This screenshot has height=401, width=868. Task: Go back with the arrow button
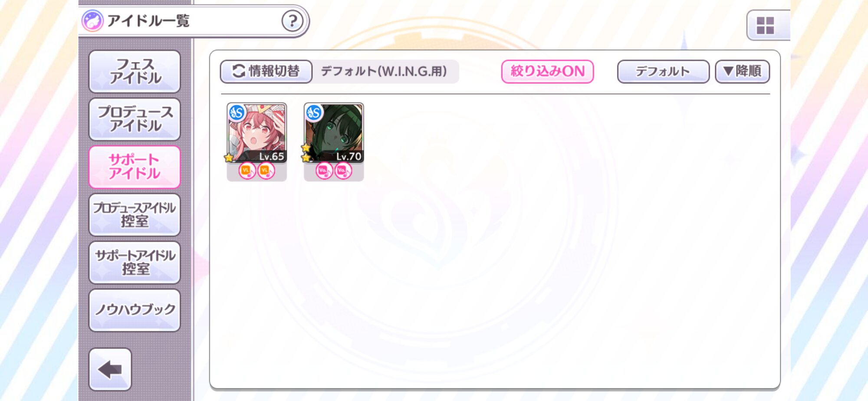tap(110, 369)
